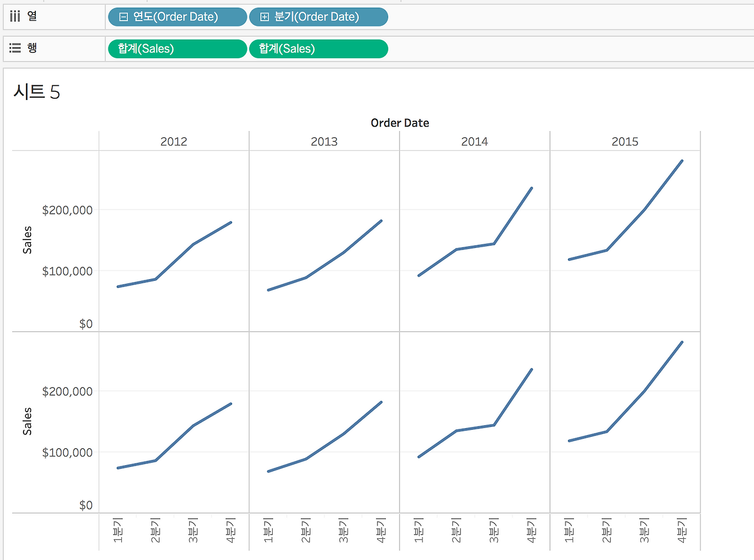Click the columns shelf icon beside 열
The height and width of the screenshot is (560, 754).
15,16
